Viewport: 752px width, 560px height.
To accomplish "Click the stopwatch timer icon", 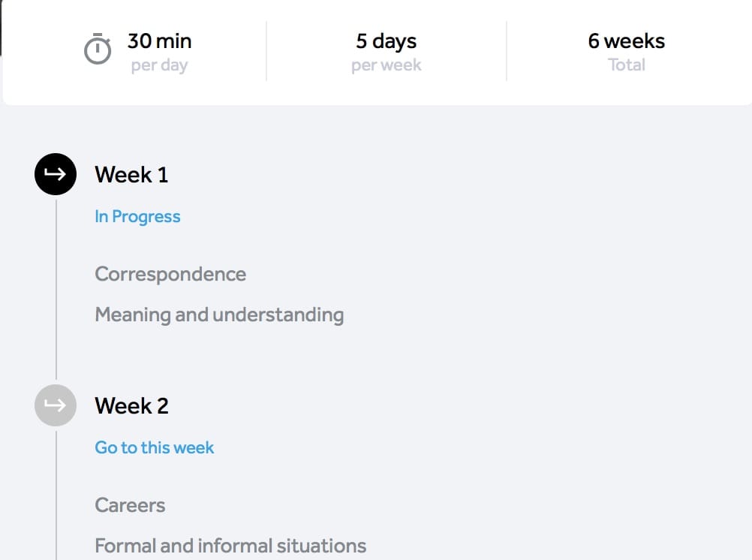I will (x=98, y=50).
